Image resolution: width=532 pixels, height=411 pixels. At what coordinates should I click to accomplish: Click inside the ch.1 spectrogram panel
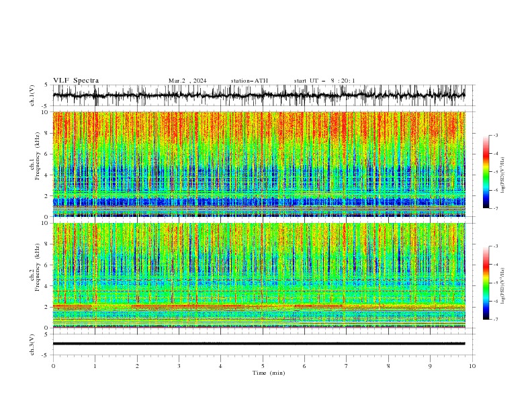(x=259, y=164)
